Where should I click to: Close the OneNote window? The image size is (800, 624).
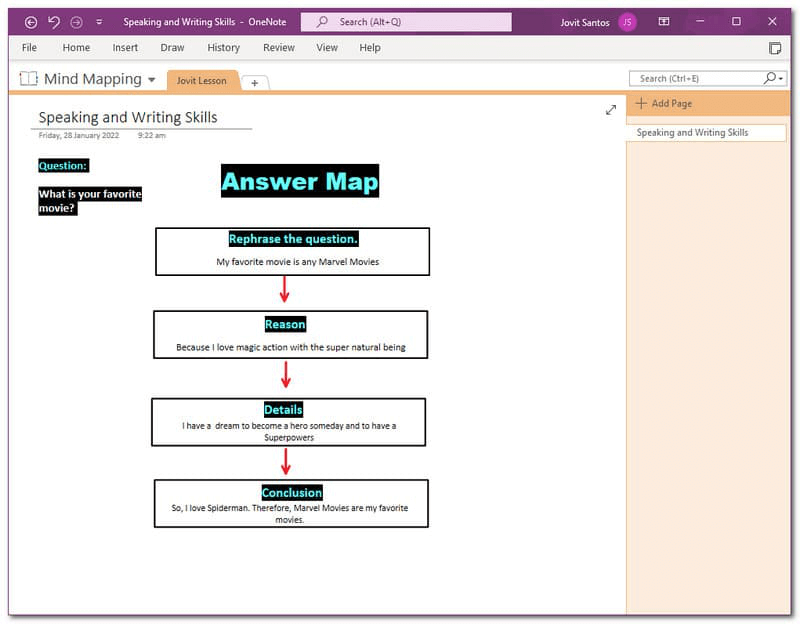click(772, 21)
